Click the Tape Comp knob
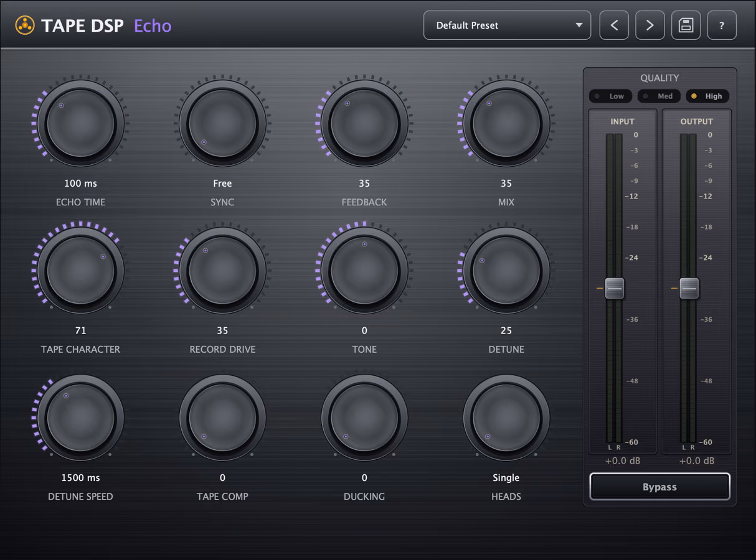Viewport: 756px width, 560px height. [x=222, y=418]
